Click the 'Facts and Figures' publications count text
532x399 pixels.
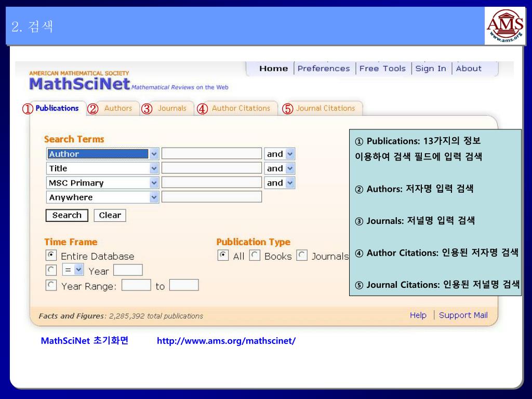pos(121,316)
